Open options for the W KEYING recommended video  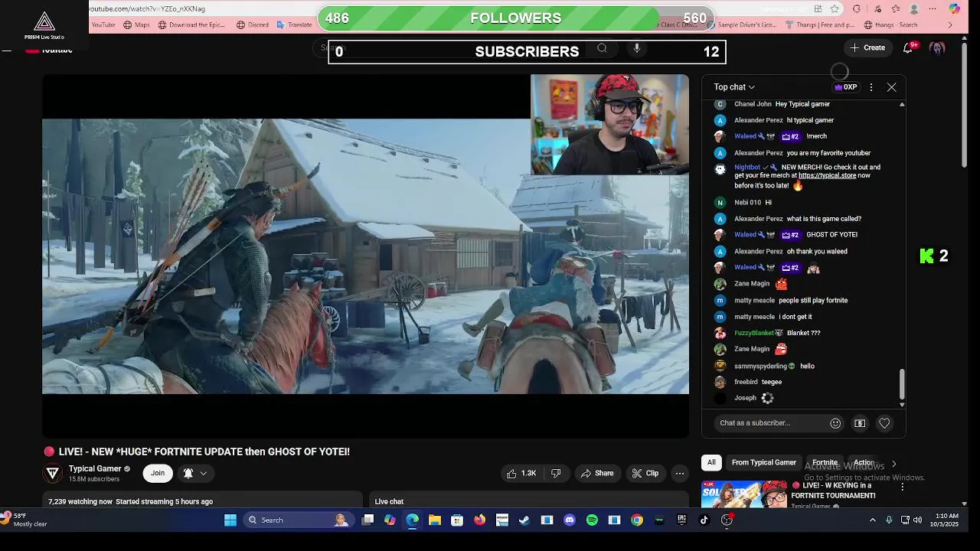[x=902, y=487]
